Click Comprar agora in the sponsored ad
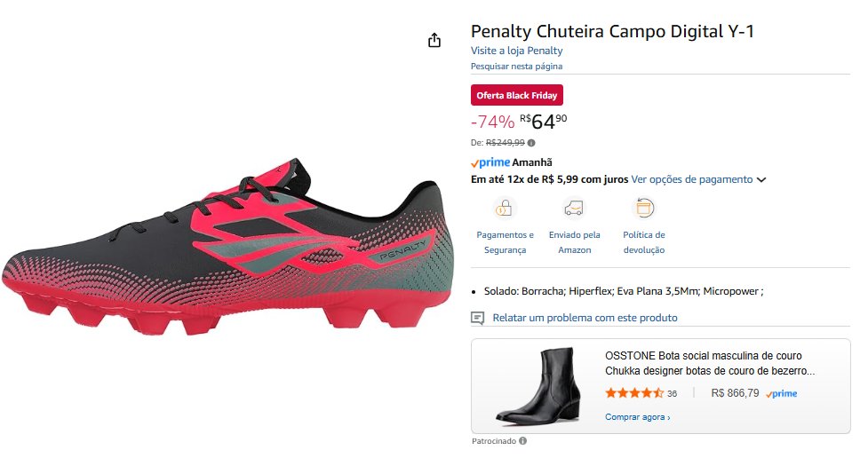Viewport: 868px width, 458px height. 637,416
